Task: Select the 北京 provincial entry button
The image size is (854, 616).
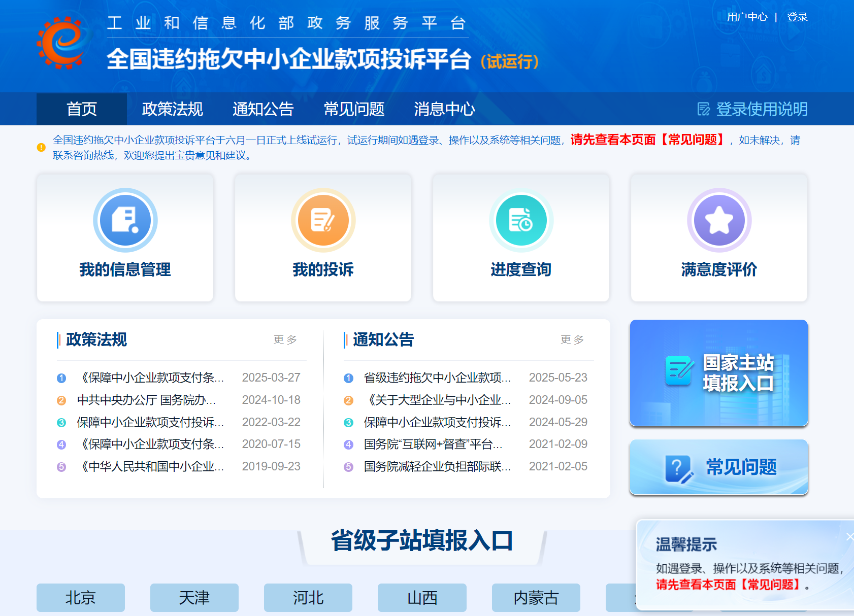Action: pos(81,597)
